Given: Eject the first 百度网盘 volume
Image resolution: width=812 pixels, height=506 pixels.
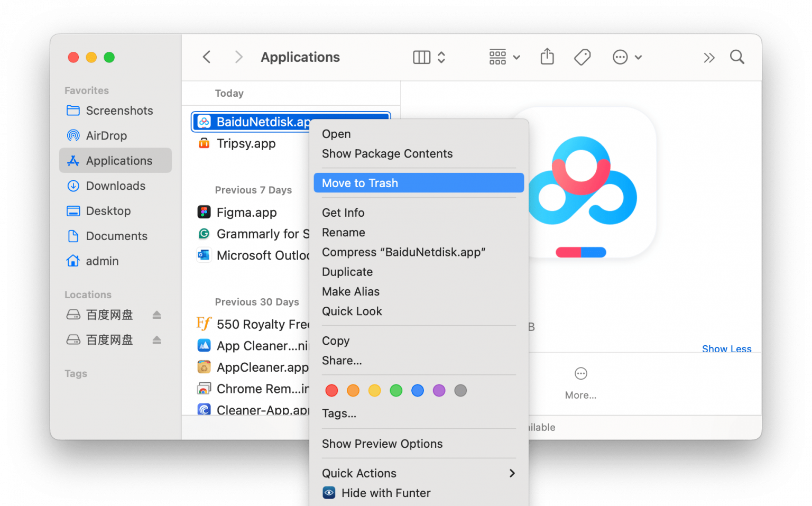Looking at the screenshot, I should tap(156, 315).
